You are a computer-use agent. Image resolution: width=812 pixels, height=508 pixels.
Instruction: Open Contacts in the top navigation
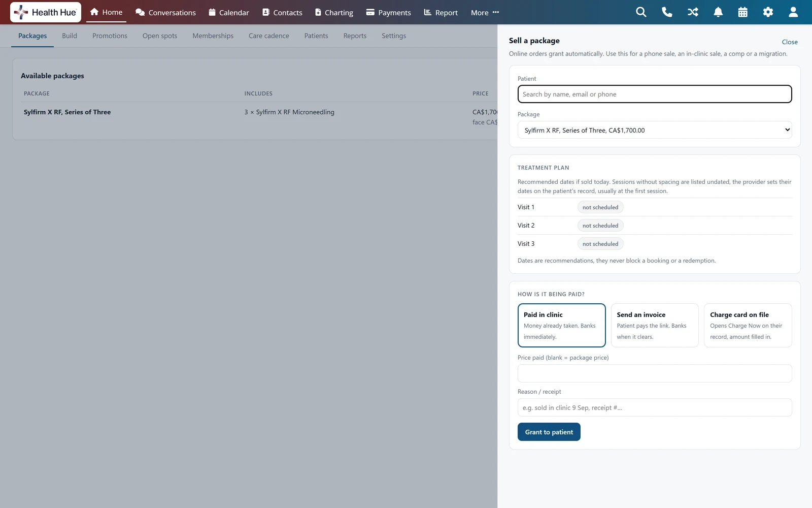click(282, 12)
